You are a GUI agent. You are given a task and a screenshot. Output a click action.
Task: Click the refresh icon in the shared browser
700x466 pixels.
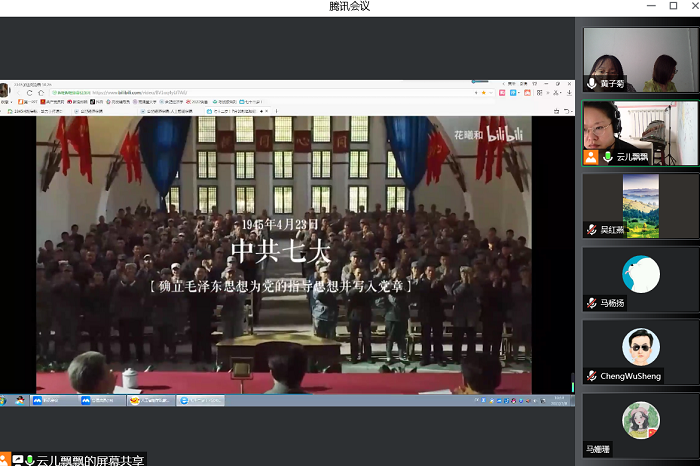(29, 93)
